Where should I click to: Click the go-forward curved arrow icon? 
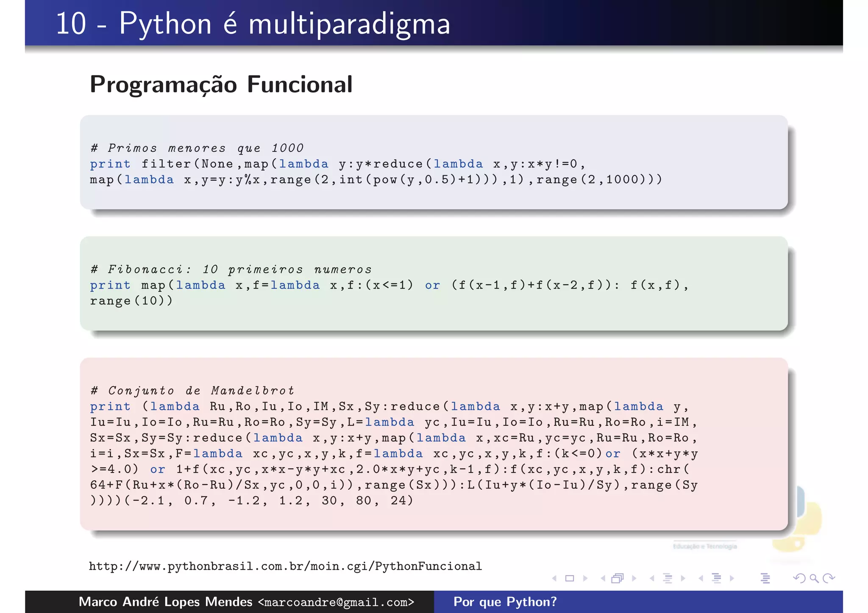tap(829, 578)
